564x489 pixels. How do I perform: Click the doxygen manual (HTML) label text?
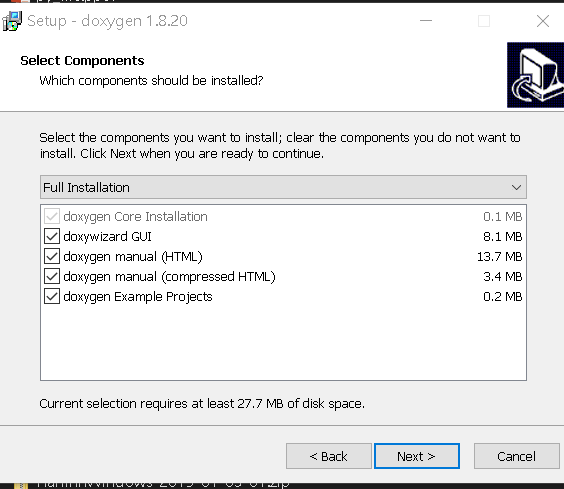tap(133, 257)
